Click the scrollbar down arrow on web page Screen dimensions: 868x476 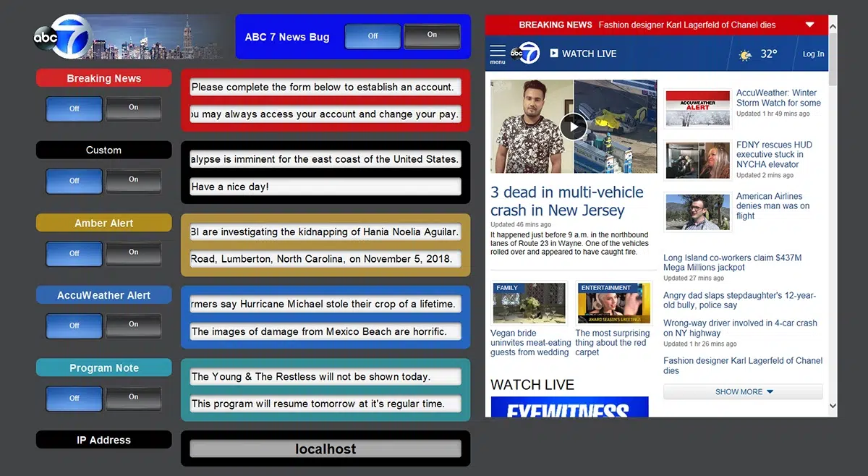click(833, 407)
